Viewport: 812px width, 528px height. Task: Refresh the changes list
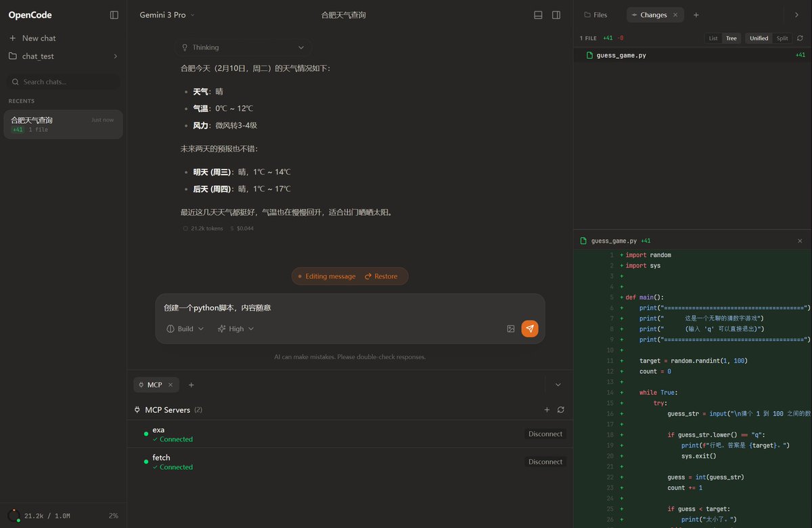coord(800,39)
